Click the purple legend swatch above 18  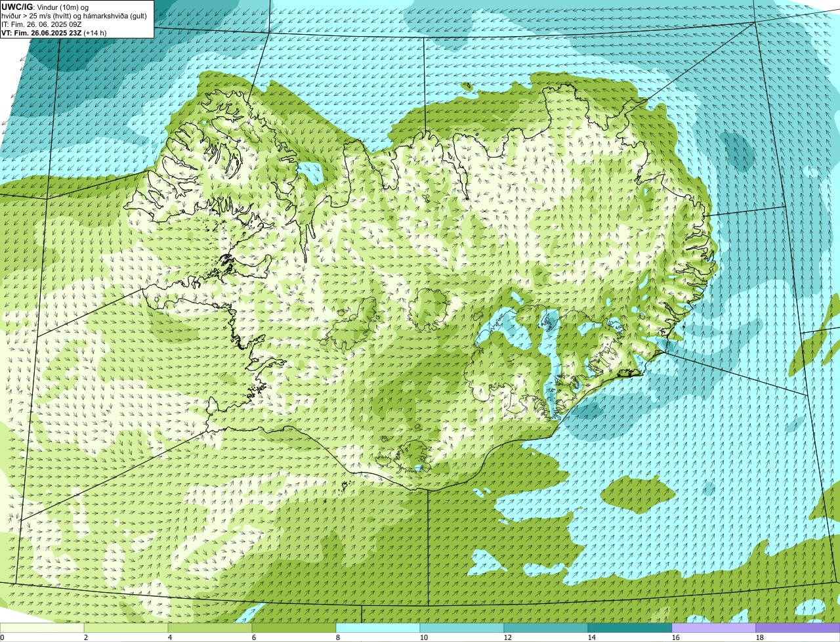pyautogui.click(x=798, y=628)
